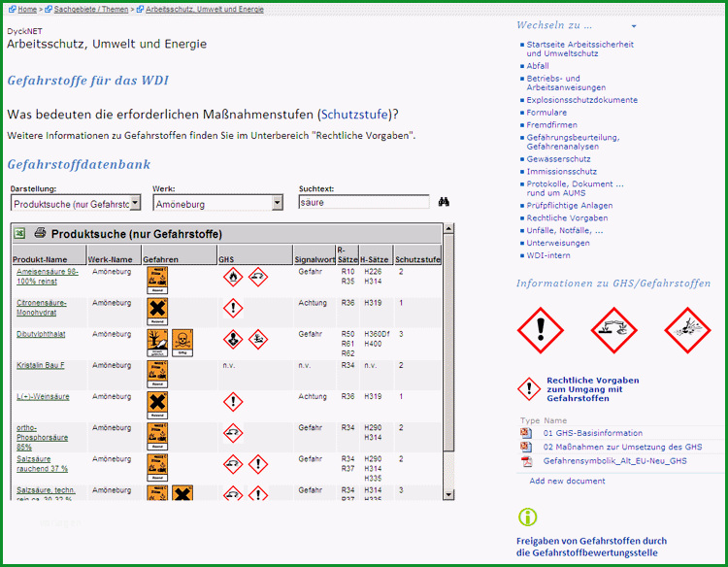
Task: Click the Suchtext input field
Action: 364,203
